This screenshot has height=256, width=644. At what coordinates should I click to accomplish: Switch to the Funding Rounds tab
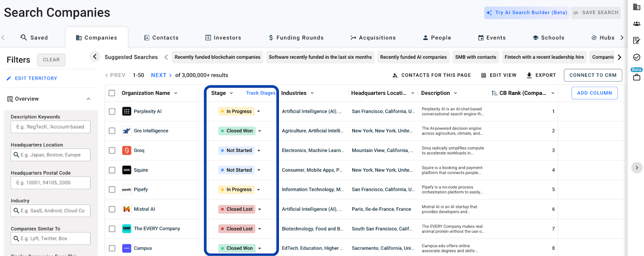pyautogui.click(x=296, y=38)
